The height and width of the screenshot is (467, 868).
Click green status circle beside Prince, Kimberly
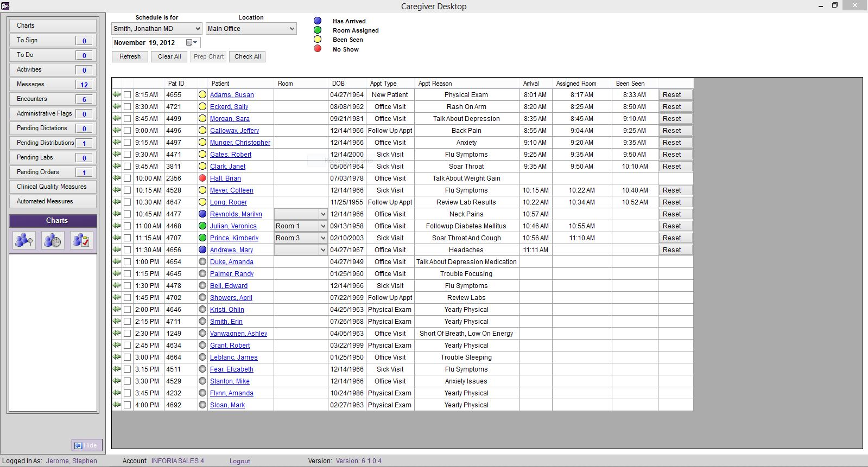[x=202, y=238]
